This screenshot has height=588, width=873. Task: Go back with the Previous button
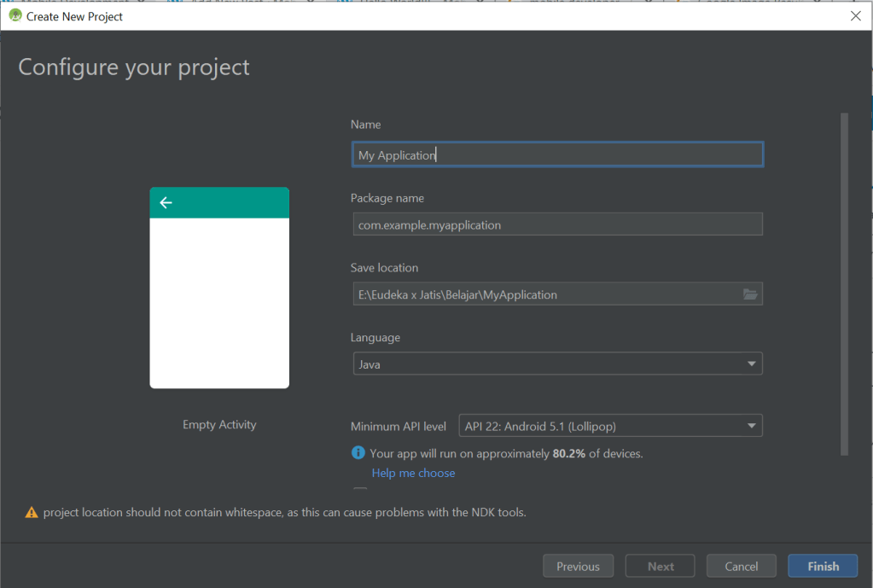click(578, 566)
